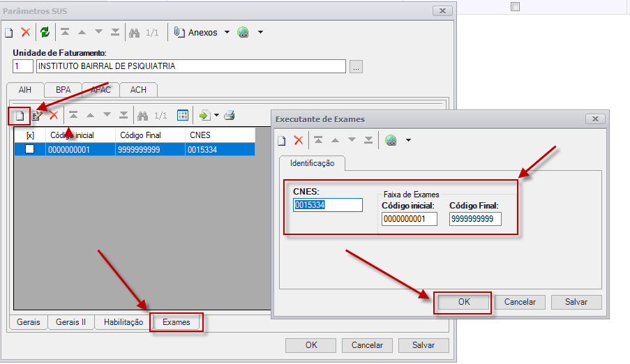The width and height of the screenshot is (630, 364).
Task: Open Anexos attachments button
Action: coord(196,33)
